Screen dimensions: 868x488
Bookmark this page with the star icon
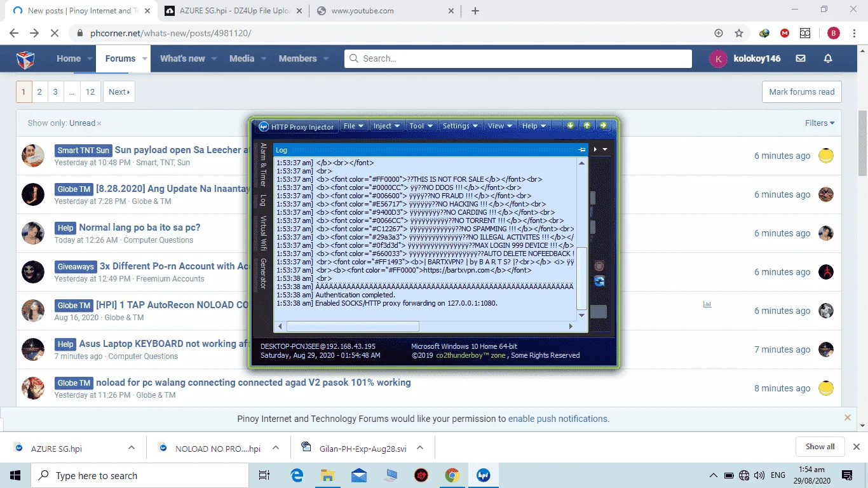(739, 33)
